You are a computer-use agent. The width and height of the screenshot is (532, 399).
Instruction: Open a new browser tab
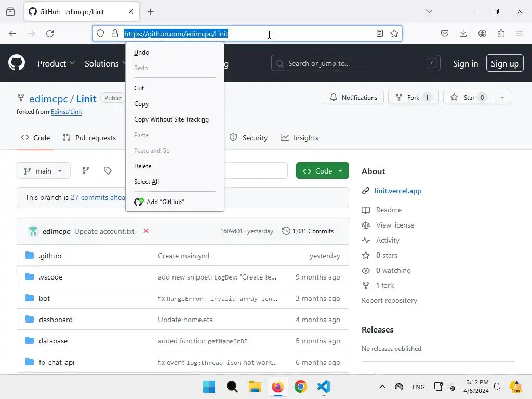[x=151, y=12]
